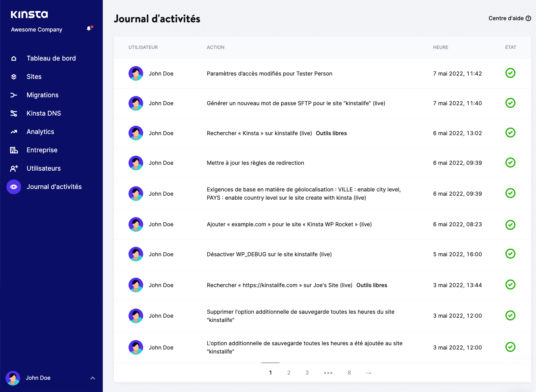Open Migrations via its sidebar icon
Screen dimensions: 536x392
coord(13,95)
